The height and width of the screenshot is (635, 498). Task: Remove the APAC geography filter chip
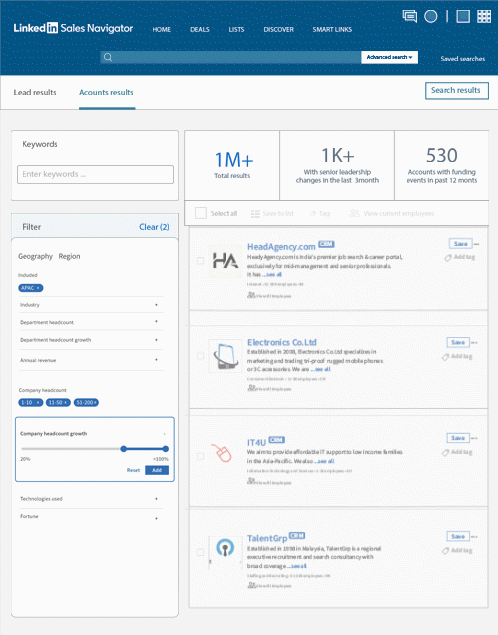click(38, 288)
